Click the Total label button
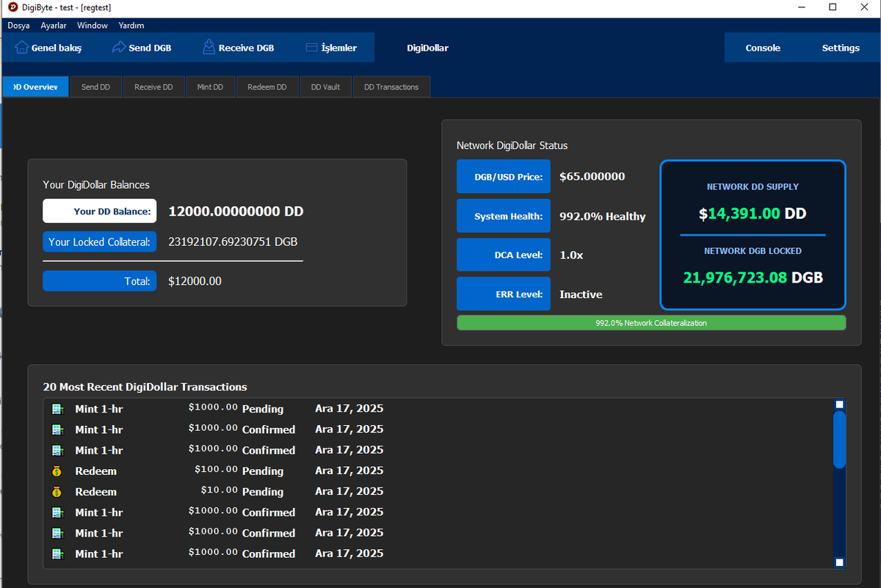The width and height of the screenshot is (881, 588). point(100,281)
